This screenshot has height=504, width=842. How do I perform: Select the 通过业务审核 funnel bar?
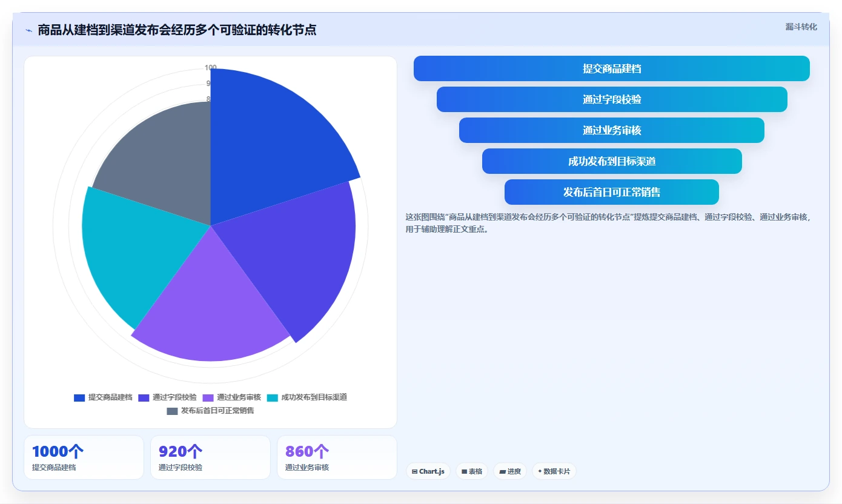(x=612, y=130)
